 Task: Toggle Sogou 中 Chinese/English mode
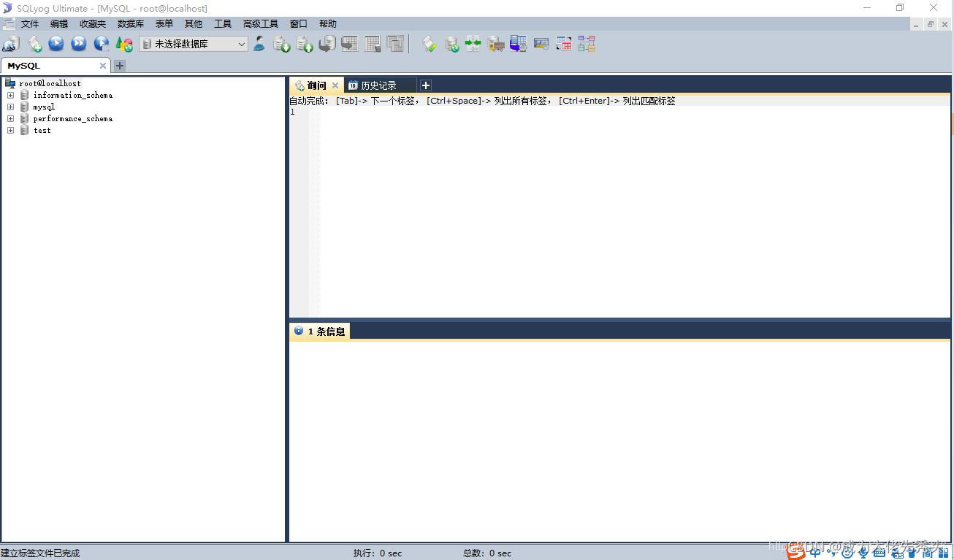pos(815,553)
